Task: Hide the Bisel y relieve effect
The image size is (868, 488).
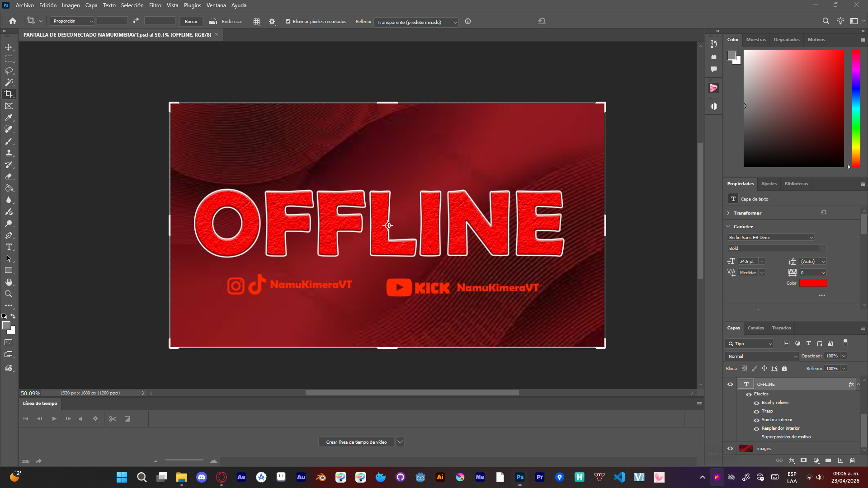Action: (756, 403)
